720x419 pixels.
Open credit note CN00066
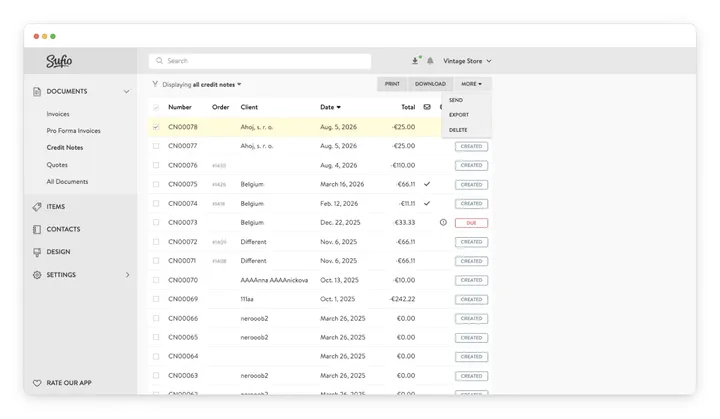pyautogui.click(x=183, y=318)
